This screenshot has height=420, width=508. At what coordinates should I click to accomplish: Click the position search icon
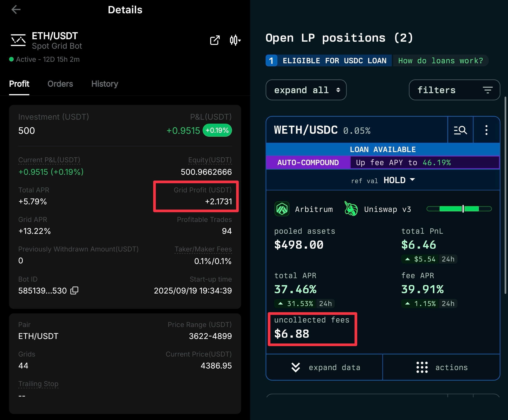pos(460,130)
